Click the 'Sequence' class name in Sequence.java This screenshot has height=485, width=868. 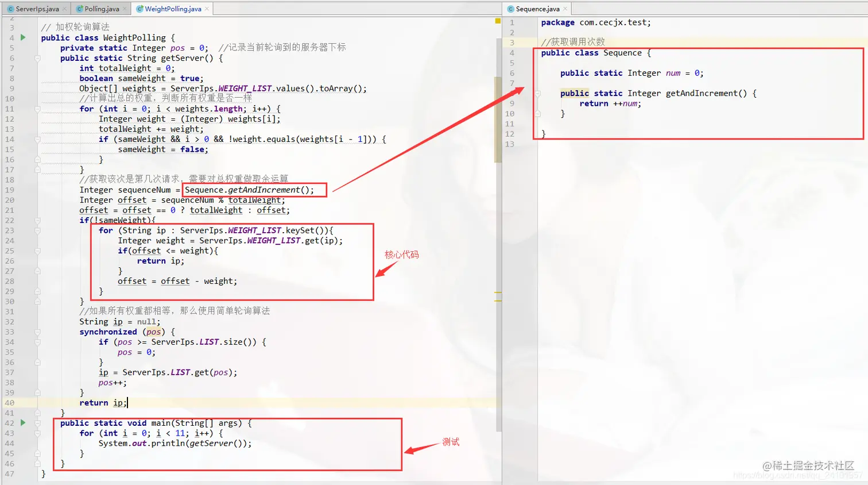622,53
